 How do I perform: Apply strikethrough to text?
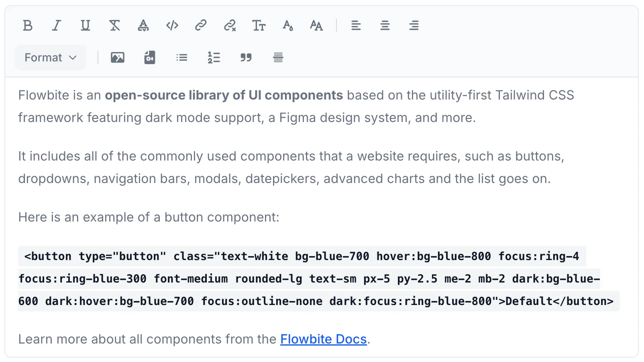[114, 26]
